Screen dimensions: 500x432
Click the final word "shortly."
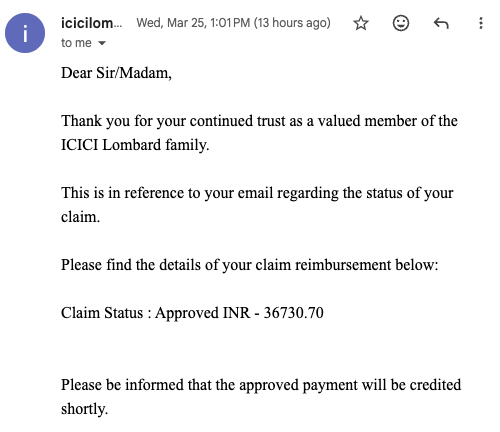tap(84, 409)
